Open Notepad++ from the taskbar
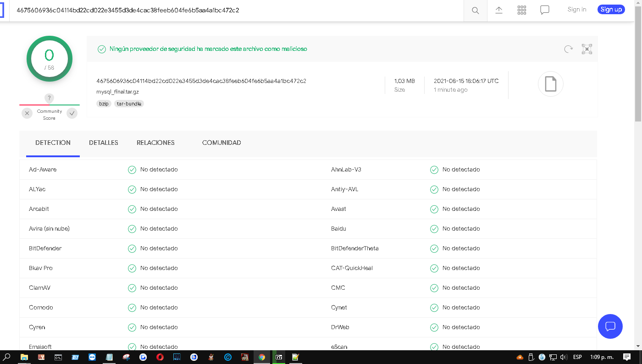This screenshot has height=364, width=642. (296, 357)
